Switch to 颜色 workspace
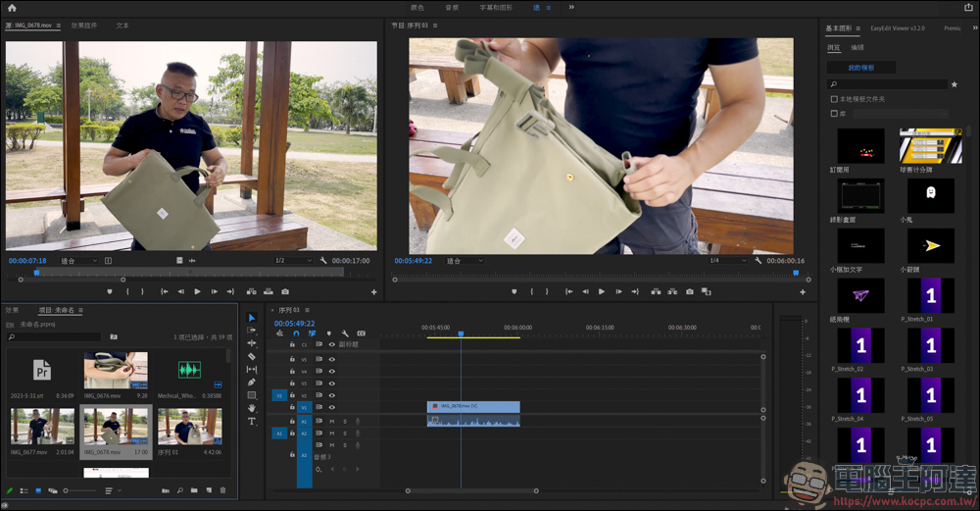Screen dimensions: 980x511 point(416,8)
